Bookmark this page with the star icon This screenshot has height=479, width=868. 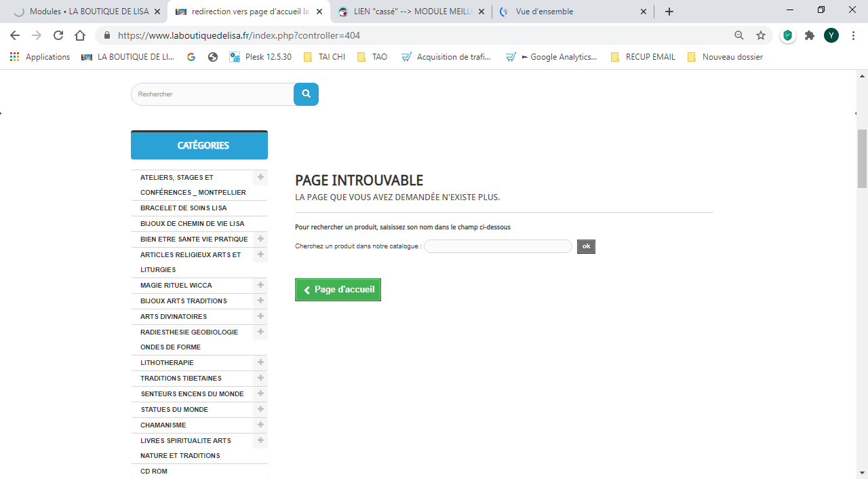[x=761, y=35]
